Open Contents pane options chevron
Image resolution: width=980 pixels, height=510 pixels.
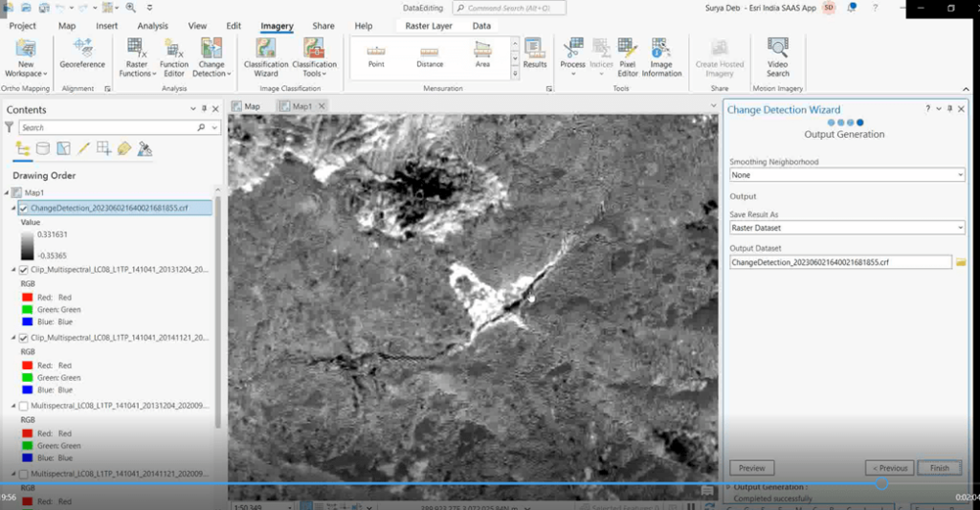click(192, 109)
